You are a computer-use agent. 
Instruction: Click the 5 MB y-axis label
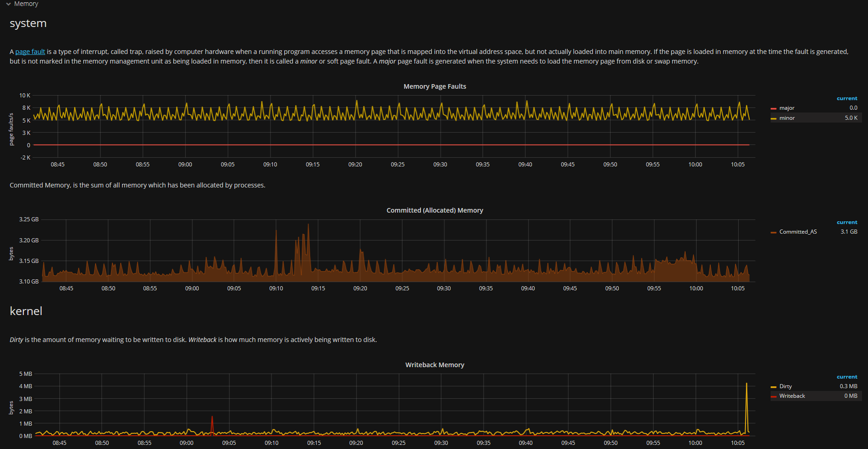point(26,374)
